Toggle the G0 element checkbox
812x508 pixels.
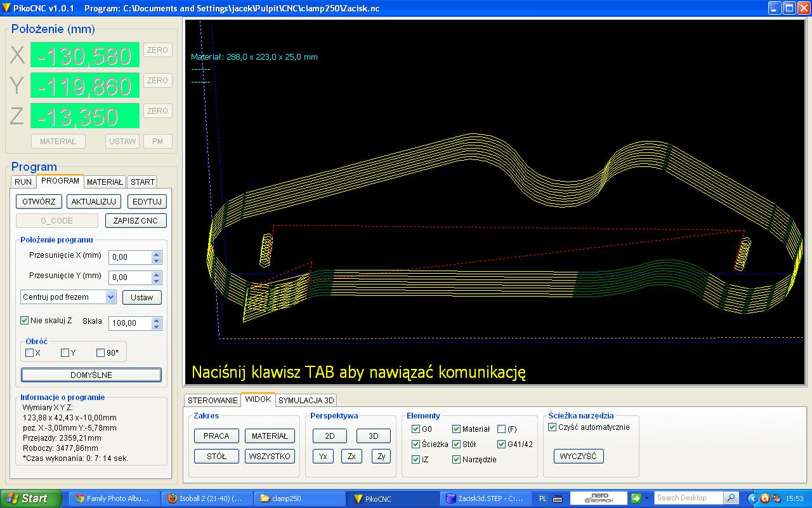point(416,429)
